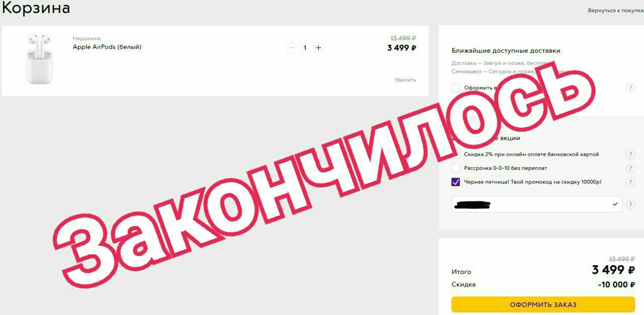This screenshot has height=315, width=644.
Task: Click the AirPods product thumbnail
Action: click(x=39, y=58)
